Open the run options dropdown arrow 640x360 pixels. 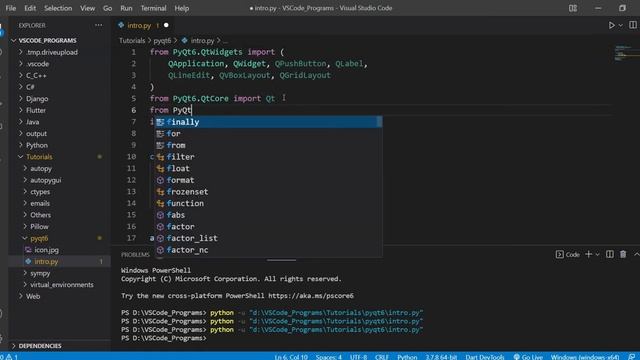coord(620,25)
